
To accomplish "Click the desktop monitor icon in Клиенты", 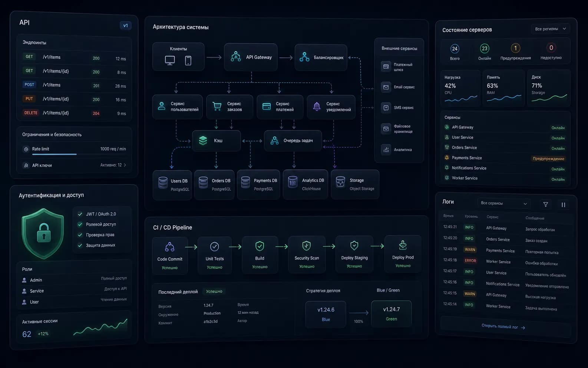I will [170, 60].
